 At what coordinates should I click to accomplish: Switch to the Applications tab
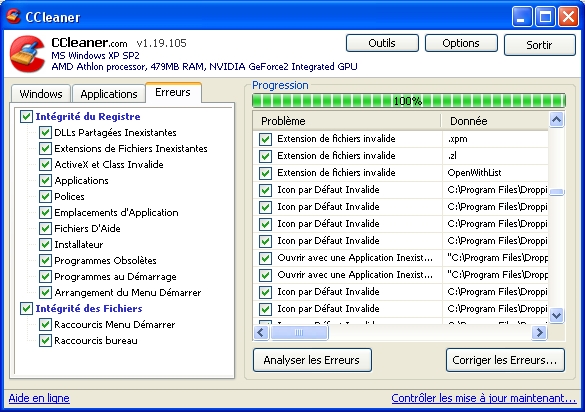pyautogui.click(x=109, y=94)
